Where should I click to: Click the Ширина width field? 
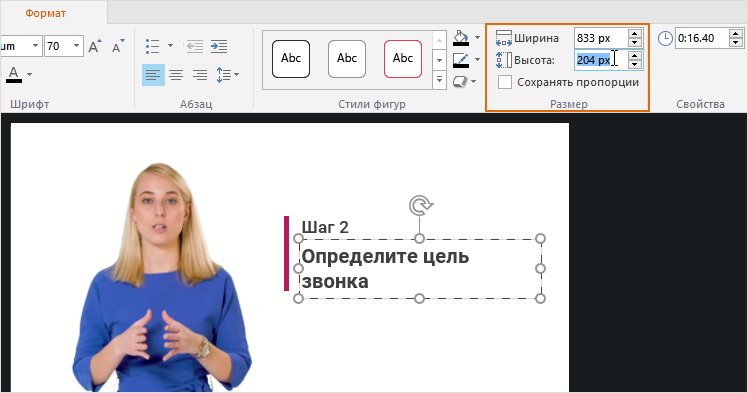(x=601, y=38)
